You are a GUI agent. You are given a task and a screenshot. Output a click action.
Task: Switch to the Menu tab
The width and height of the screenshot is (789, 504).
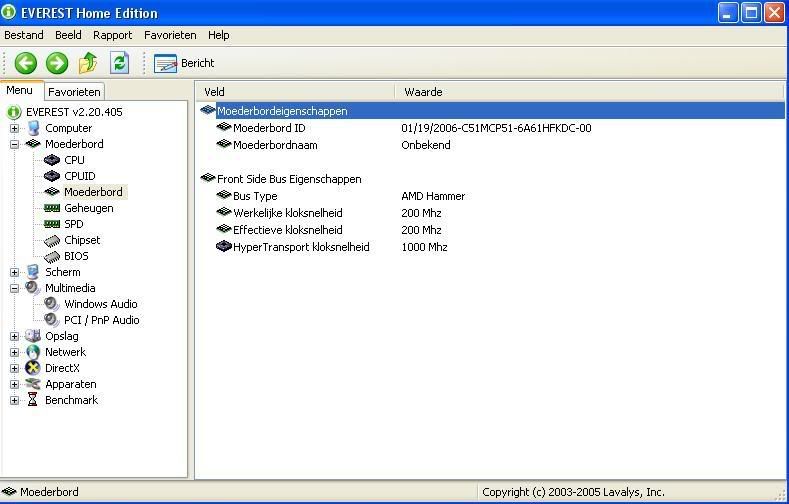[x=20, y=91]
